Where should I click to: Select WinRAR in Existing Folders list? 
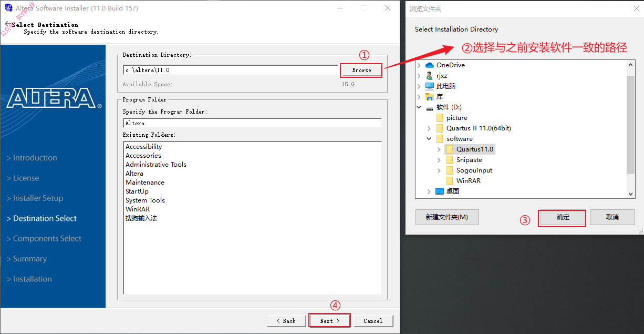(138, 209)
